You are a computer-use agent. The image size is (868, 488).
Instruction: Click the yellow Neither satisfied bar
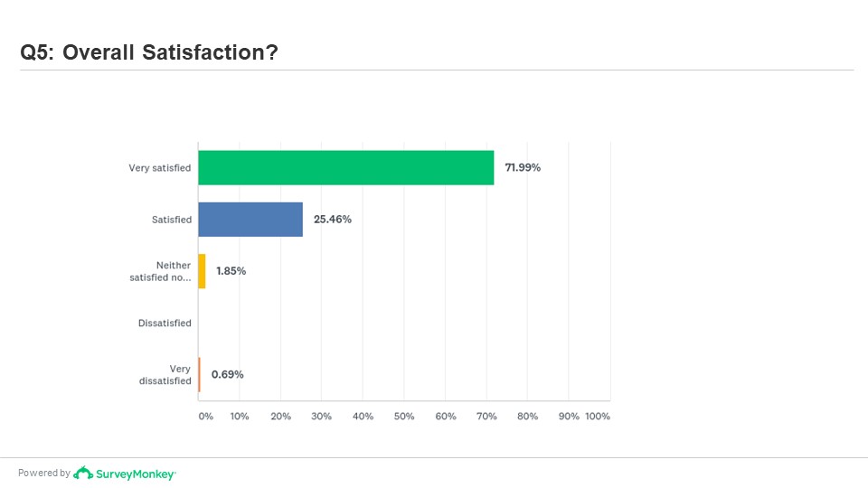tap(203, 271)
